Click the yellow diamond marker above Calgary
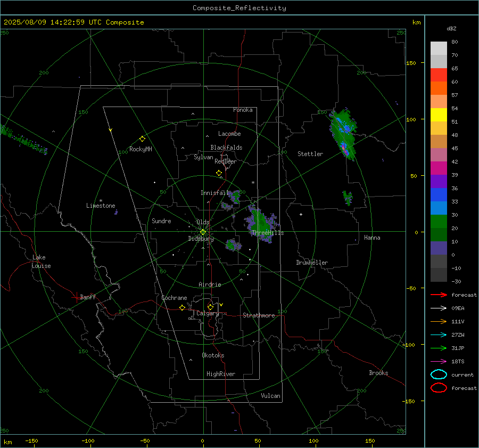 [210, 307]
